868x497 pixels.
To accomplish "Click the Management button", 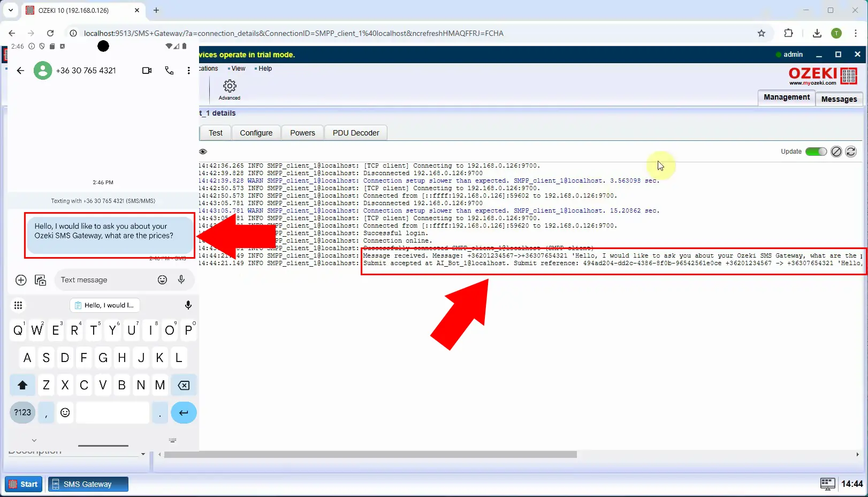I will 787,97.
